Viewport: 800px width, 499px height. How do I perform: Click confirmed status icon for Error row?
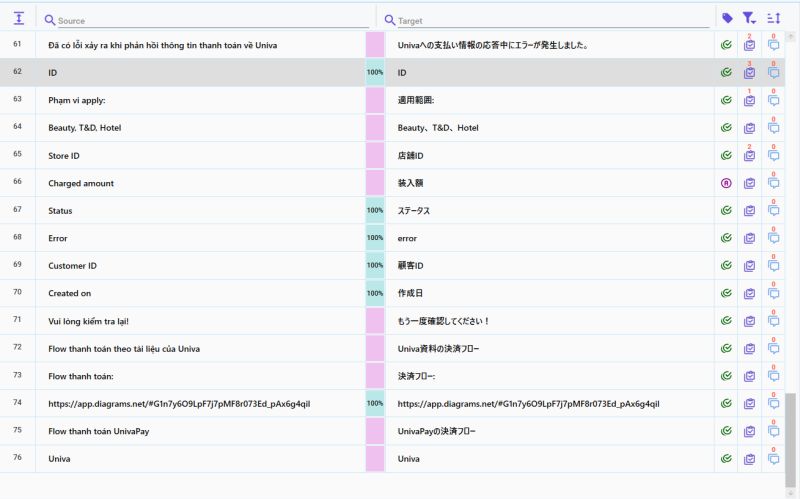[x=726, y=238]
